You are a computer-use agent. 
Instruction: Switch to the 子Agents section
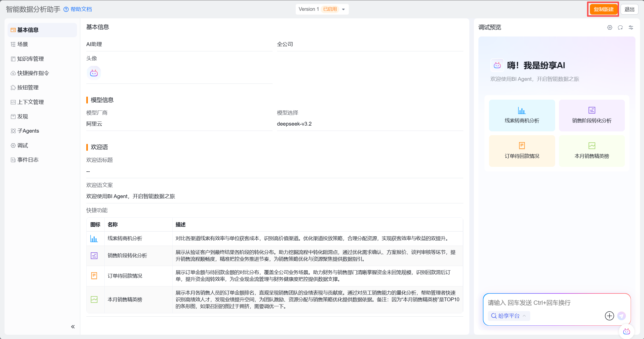click(x=28, y=131)
